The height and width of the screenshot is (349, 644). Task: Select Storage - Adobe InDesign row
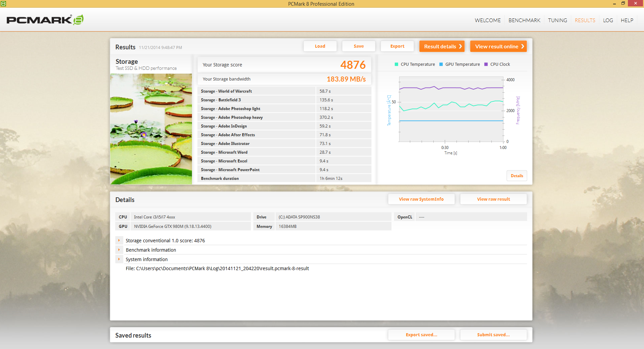284,126
